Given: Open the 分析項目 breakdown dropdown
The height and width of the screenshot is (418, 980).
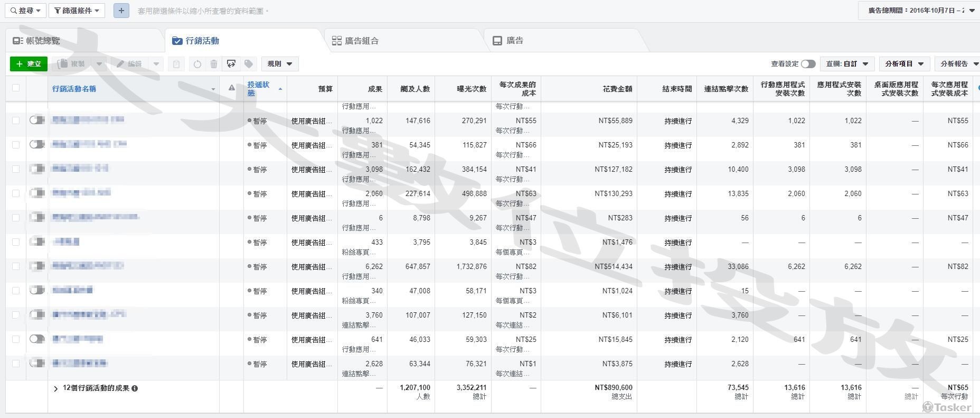Looking at the screenshot, I should 904,64.
